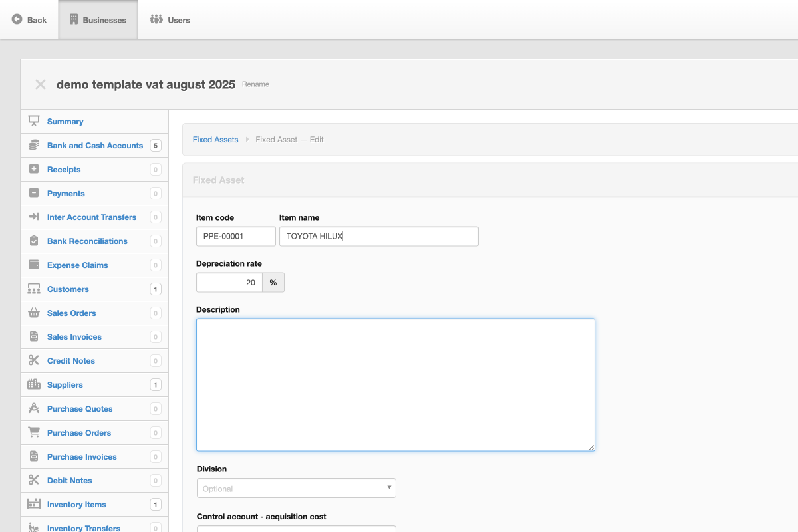Click the Summary presentation icon in sidebar
This screenshot has width=798, height=532.
34,121
